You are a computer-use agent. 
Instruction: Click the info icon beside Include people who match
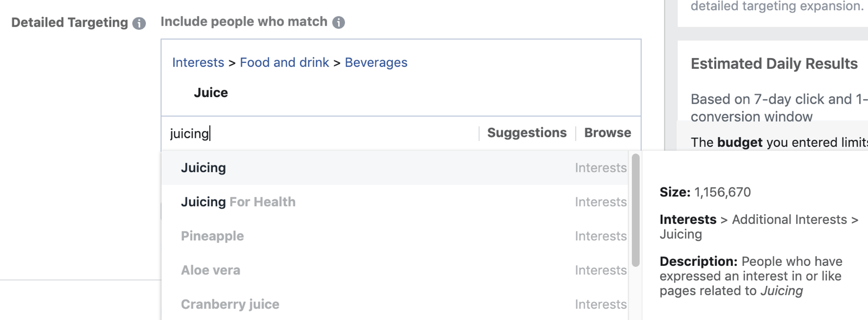(x=339, y=22)
